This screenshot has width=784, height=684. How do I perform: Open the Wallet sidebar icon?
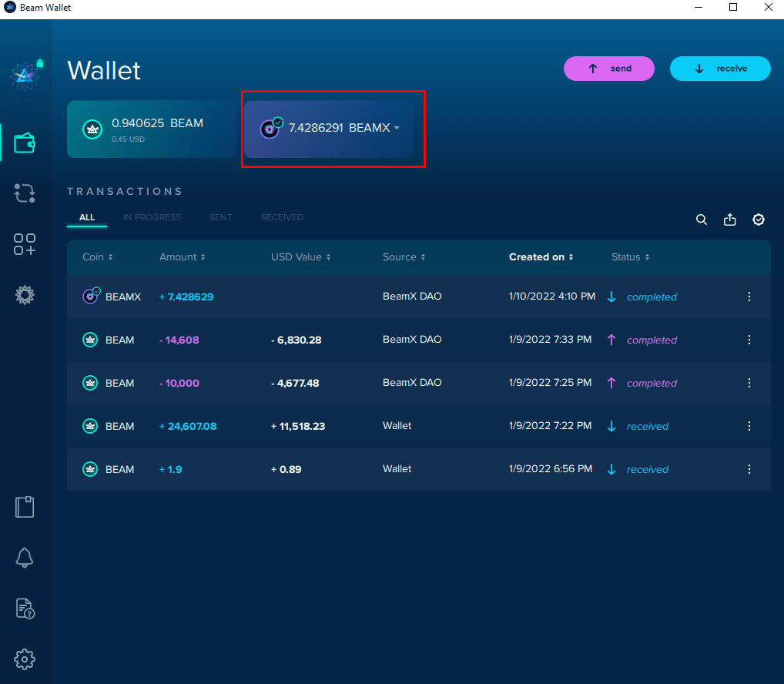pyautogui.click(x=25, y=143)
